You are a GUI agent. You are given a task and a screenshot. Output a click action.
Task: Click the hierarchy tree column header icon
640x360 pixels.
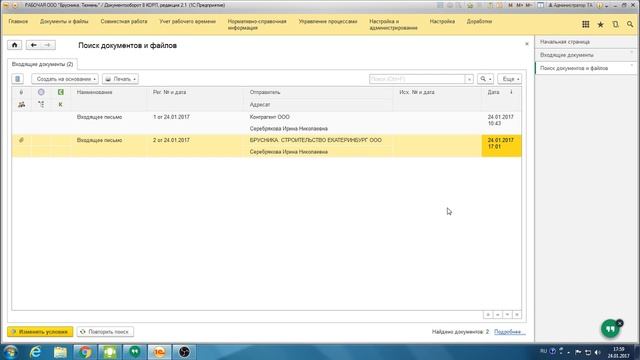(41, 104)
